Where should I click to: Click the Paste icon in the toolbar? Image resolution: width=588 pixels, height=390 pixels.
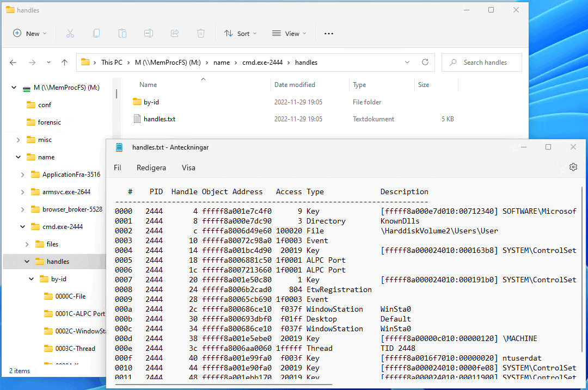tap(122, 33)
